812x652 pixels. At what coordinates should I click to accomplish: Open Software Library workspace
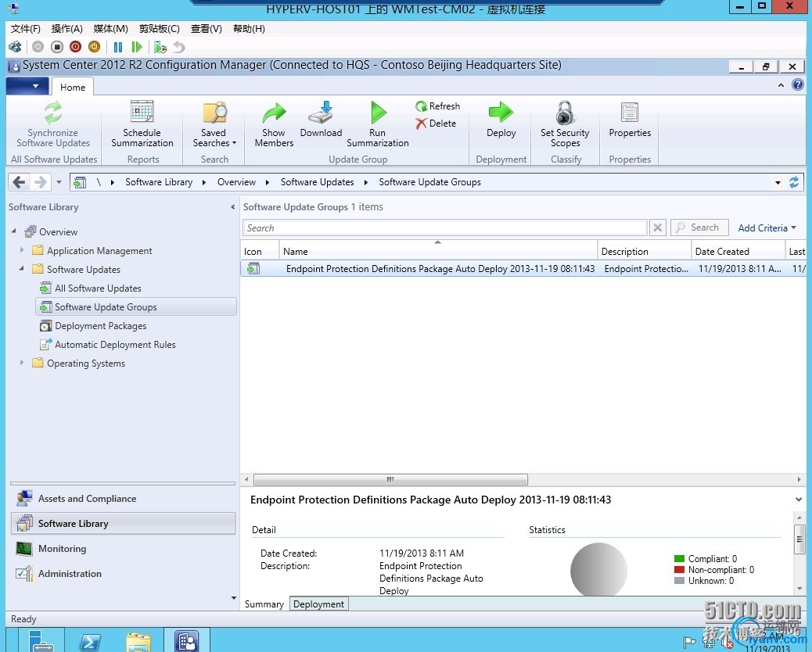coord(123,523)
